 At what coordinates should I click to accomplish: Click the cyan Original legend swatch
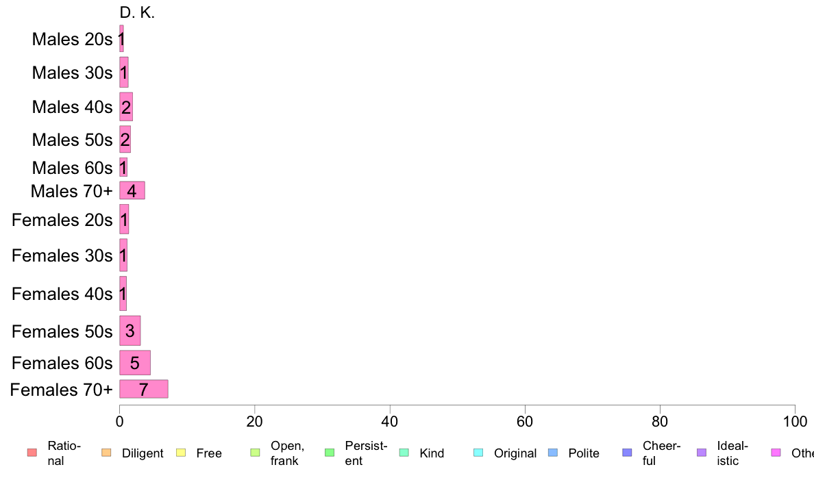(478, 453)
